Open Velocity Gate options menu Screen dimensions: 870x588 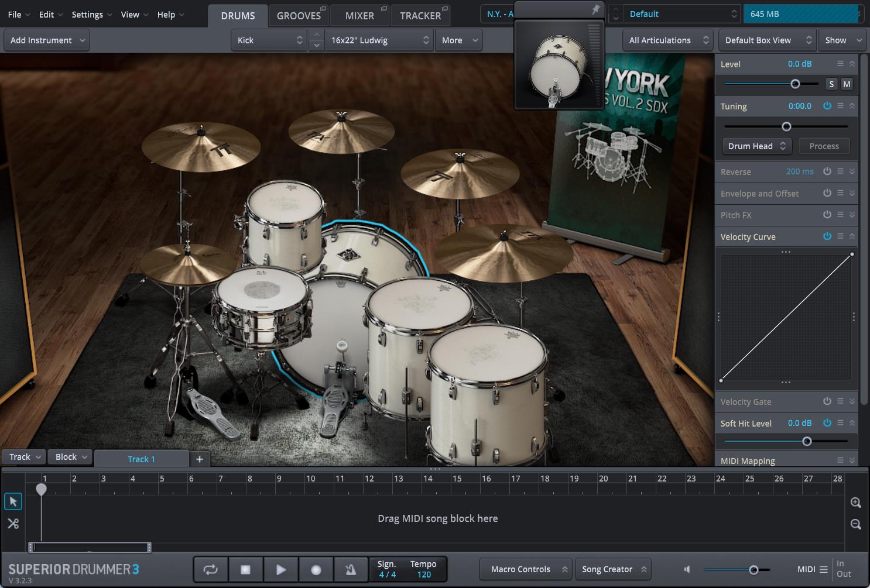(x=840, y=401)
